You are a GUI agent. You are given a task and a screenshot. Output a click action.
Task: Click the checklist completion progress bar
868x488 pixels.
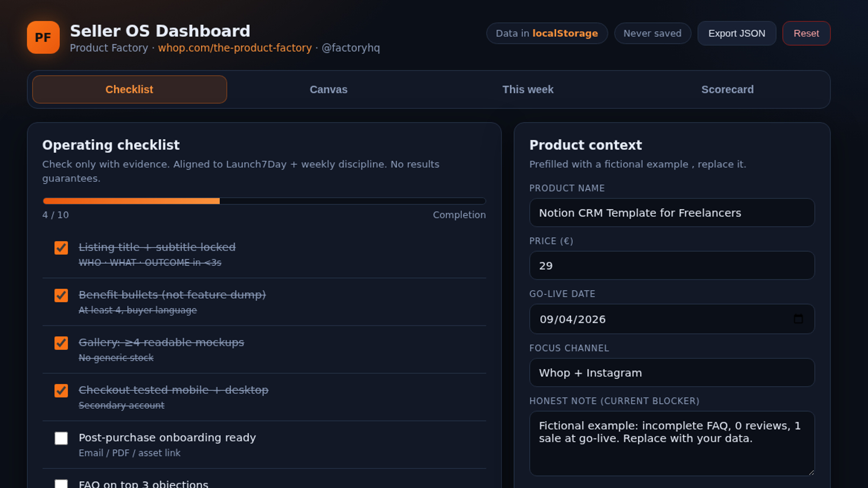coord(264,201)
